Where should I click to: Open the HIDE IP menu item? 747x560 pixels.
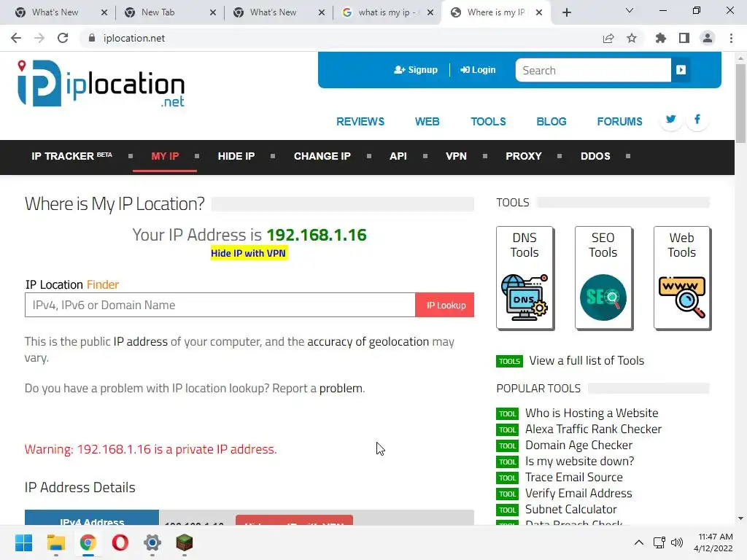tap(236, 156)
